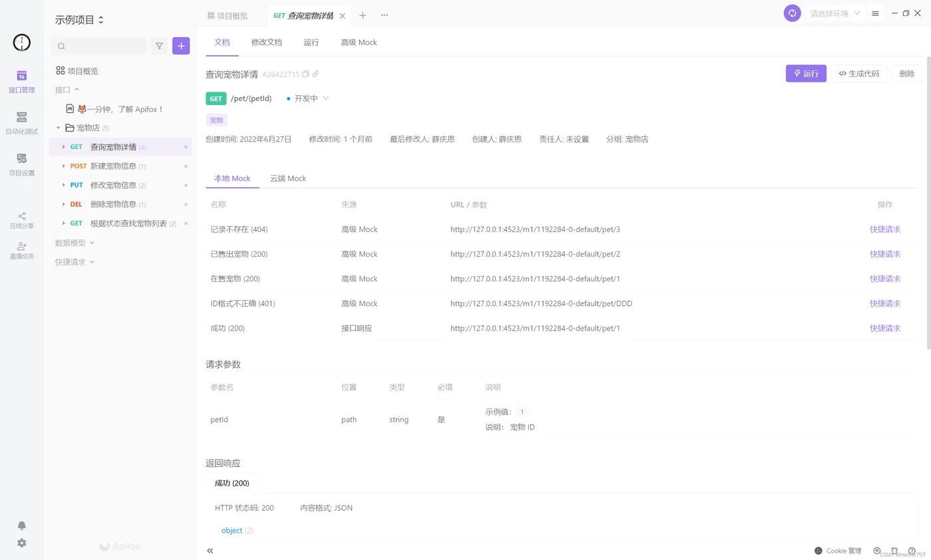Open the hamburger menu icon at top right
The image size is (931, 560).
pos(875,13)
